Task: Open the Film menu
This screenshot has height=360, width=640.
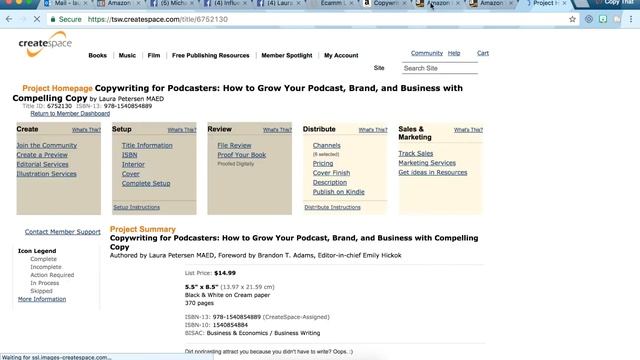Action: 154,56
